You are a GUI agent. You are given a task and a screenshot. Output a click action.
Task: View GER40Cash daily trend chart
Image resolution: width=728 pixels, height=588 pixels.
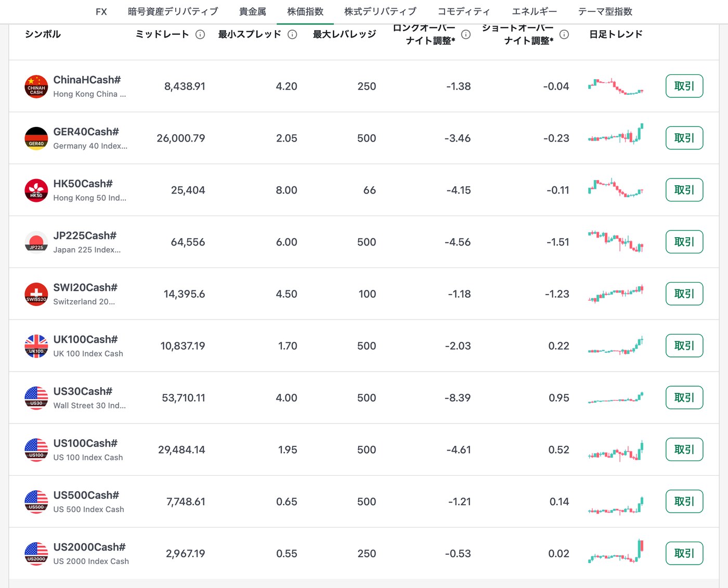click(616, 134)
